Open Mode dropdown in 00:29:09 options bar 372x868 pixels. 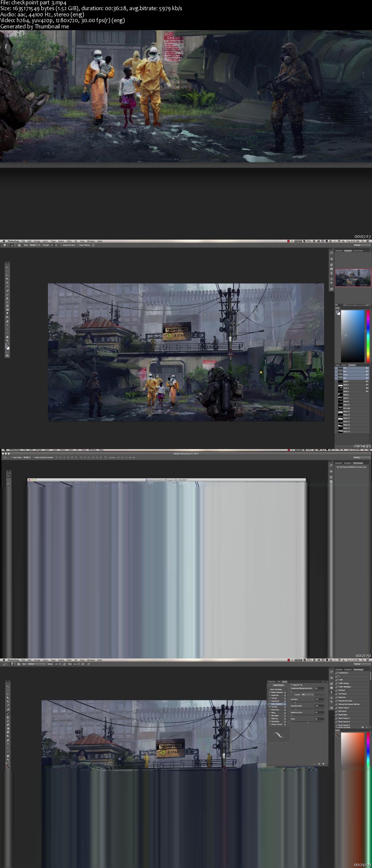coord(37,664)
